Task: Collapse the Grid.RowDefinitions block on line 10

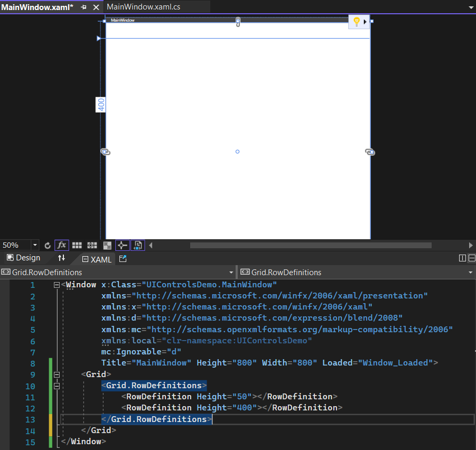Action: [57, 386]
